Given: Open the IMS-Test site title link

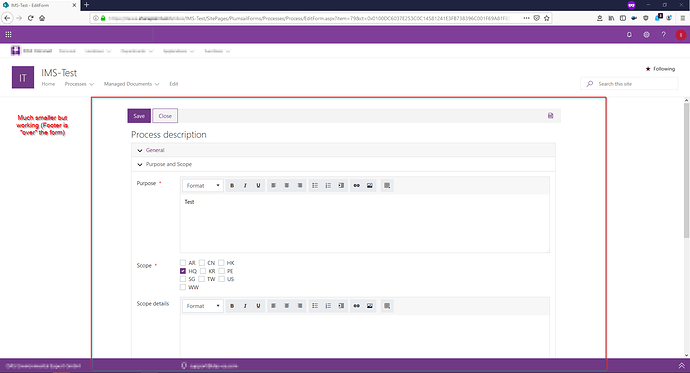Looking at the screenshot, I should (x=59, y=73).
